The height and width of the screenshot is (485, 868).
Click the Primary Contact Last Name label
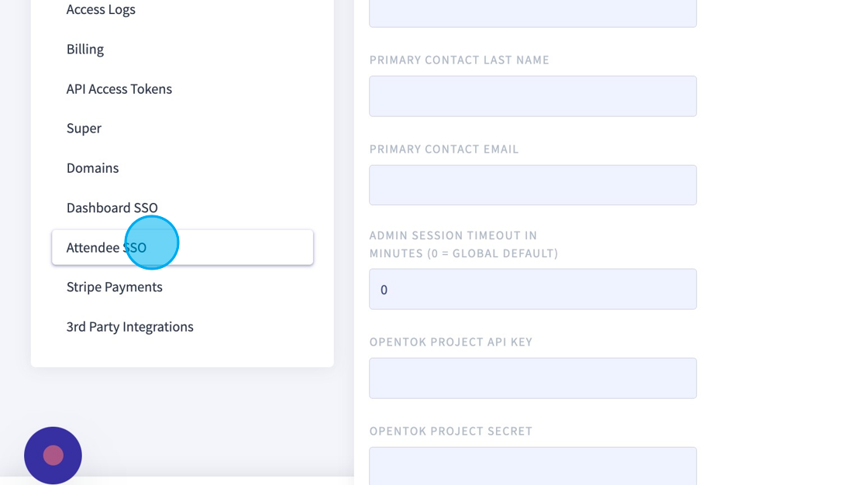[460, 60]
